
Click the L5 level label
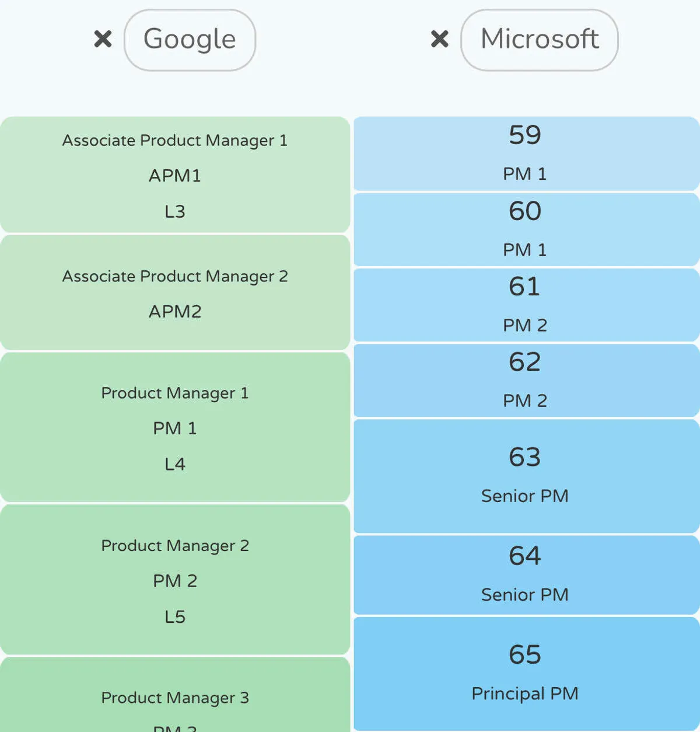[175, 617]
